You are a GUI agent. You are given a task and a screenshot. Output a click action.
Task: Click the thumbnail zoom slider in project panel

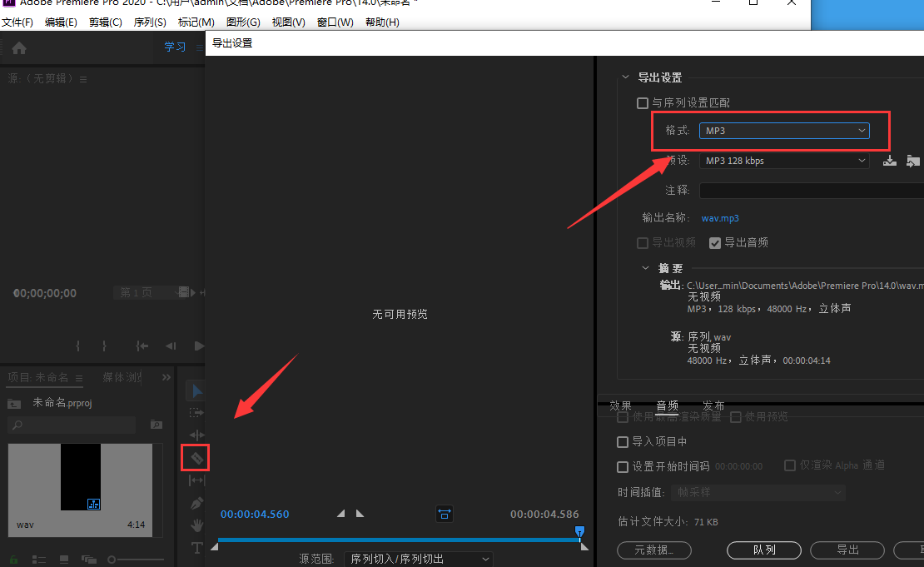tap(112, 560)
